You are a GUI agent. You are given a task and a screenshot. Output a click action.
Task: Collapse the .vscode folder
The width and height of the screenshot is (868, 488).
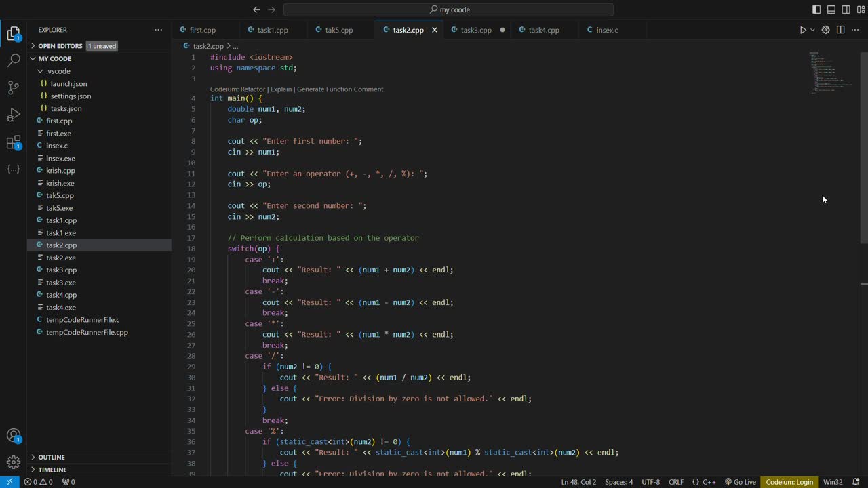coord(58,71)
